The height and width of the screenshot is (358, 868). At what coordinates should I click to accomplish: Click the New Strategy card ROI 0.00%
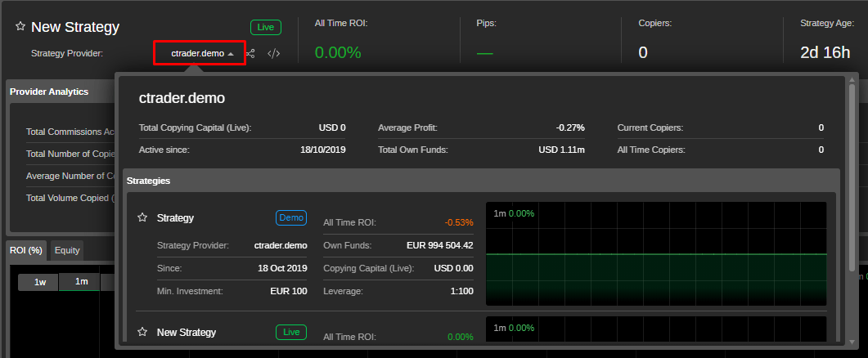click(461, 337)
